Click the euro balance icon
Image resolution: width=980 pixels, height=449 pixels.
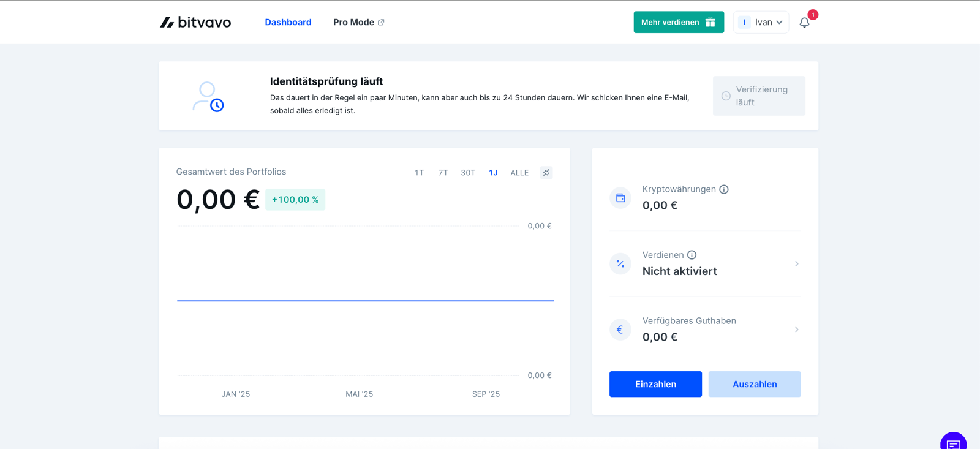tap(620, 330)
